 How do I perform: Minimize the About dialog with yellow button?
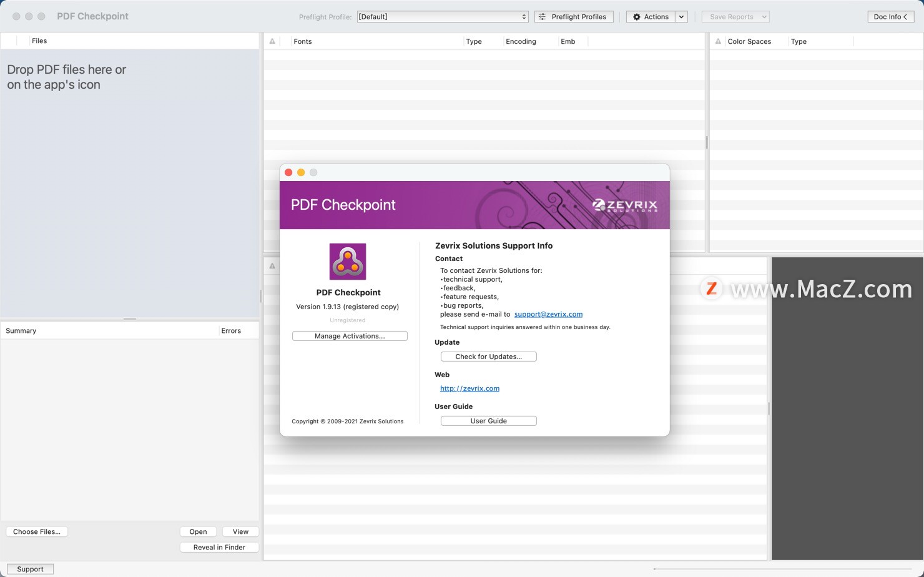click(x=301, y=172)
